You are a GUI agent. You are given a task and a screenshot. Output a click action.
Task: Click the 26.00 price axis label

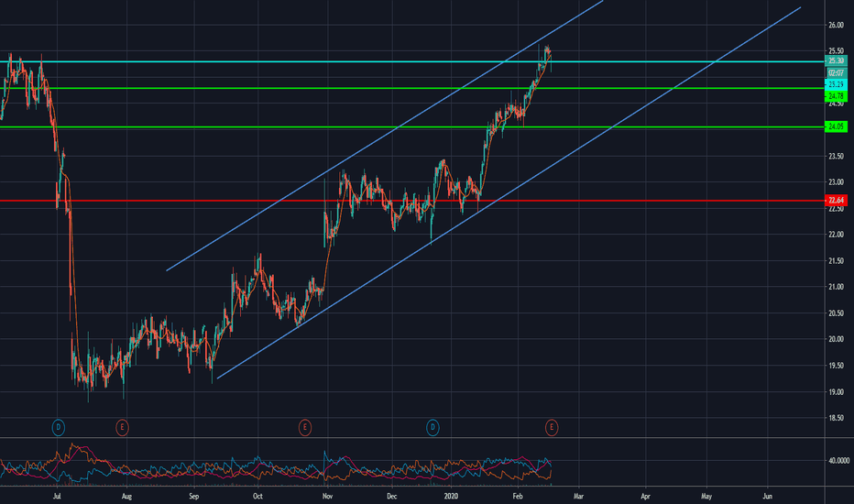tap(836, 25)
